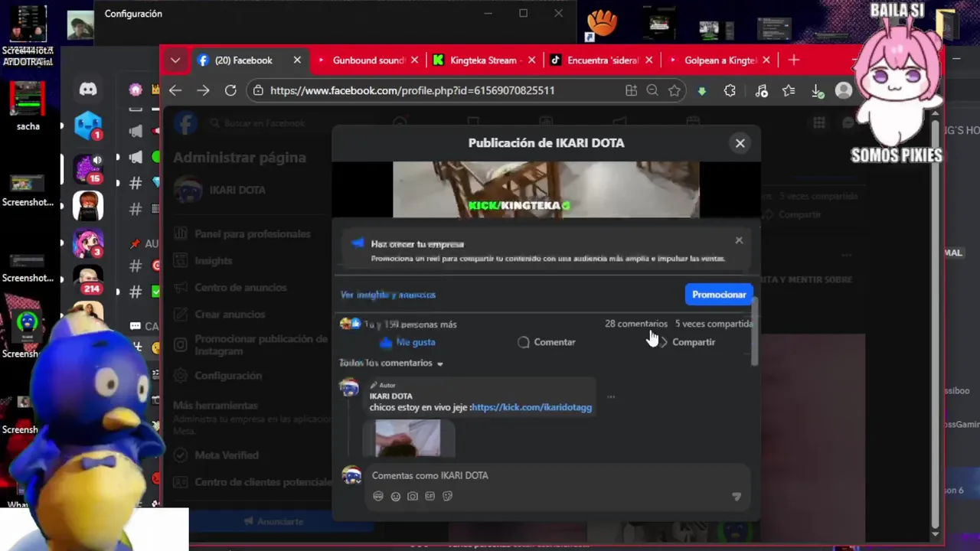The image size is (980, 551).
Task: Close the Gunbound sound tab
Action: [x=415, y=60]
